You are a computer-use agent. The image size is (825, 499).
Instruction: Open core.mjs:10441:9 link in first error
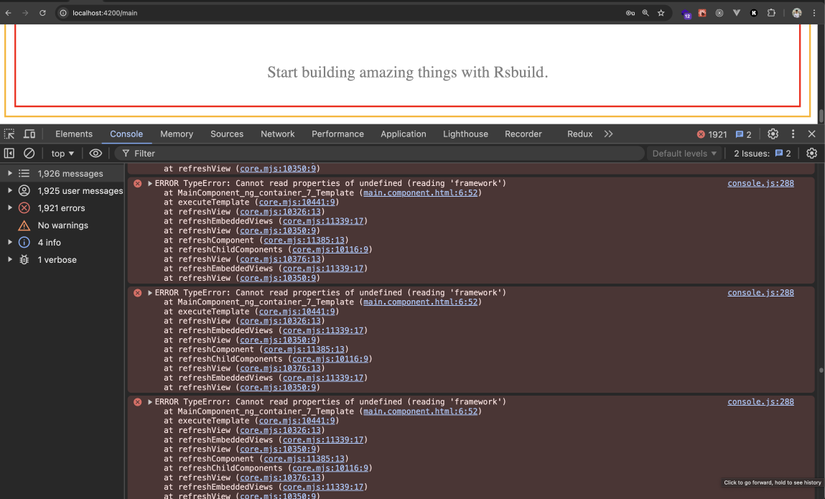[x=297, y=202]
